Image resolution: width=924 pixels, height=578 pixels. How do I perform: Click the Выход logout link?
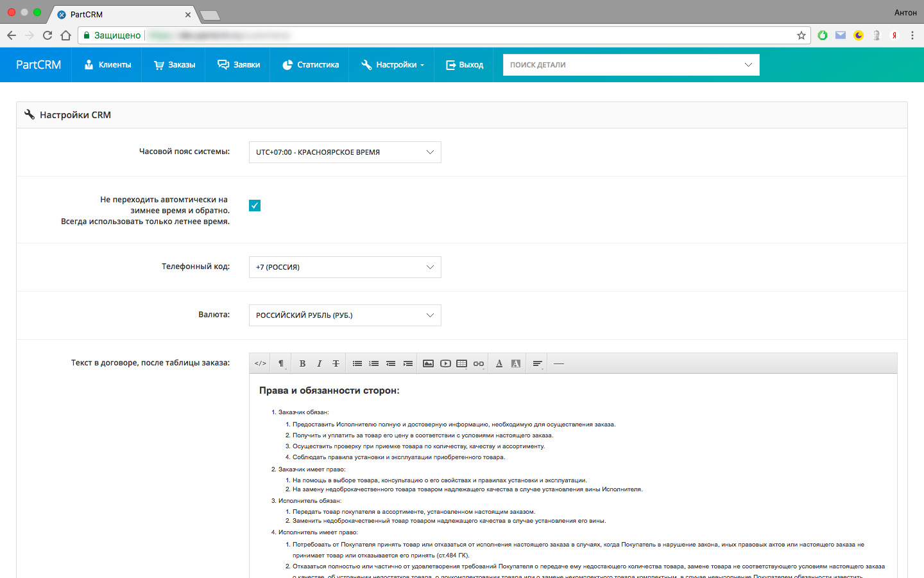[465, 65]
